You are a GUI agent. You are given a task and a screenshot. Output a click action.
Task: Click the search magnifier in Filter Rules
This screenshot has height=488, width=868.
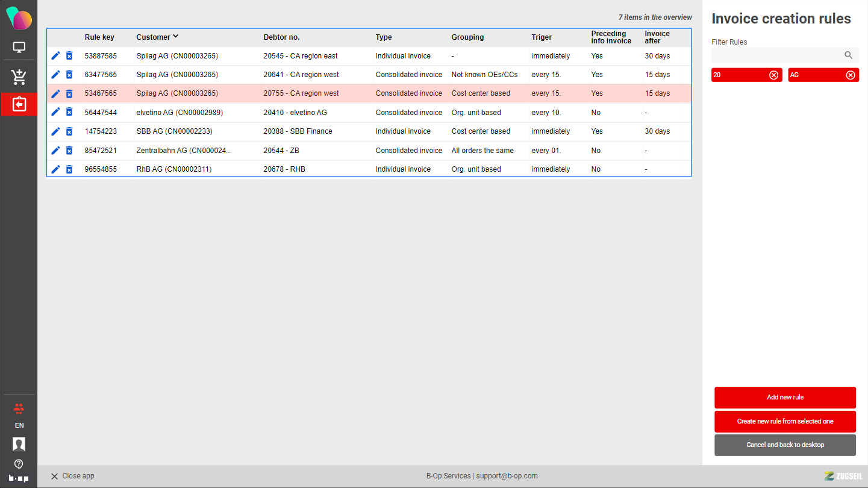coord(848,55)
